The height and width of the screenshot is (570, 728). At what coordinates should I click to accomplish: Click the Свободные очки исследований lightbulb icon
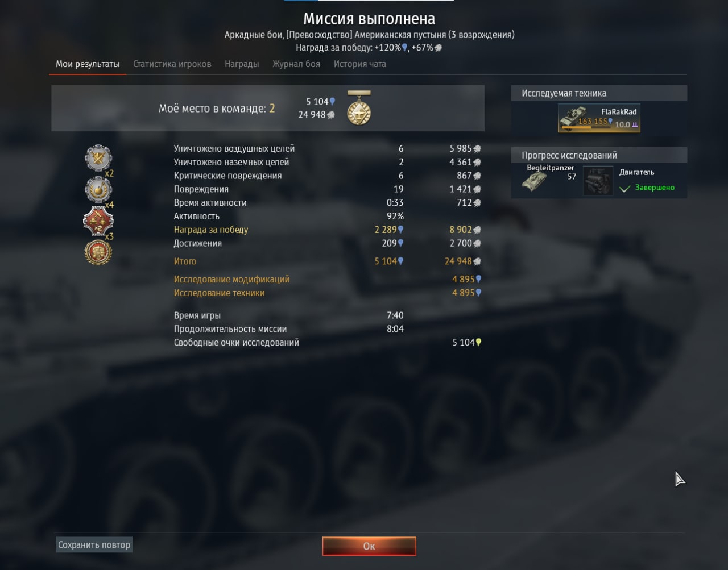(479, 342)
